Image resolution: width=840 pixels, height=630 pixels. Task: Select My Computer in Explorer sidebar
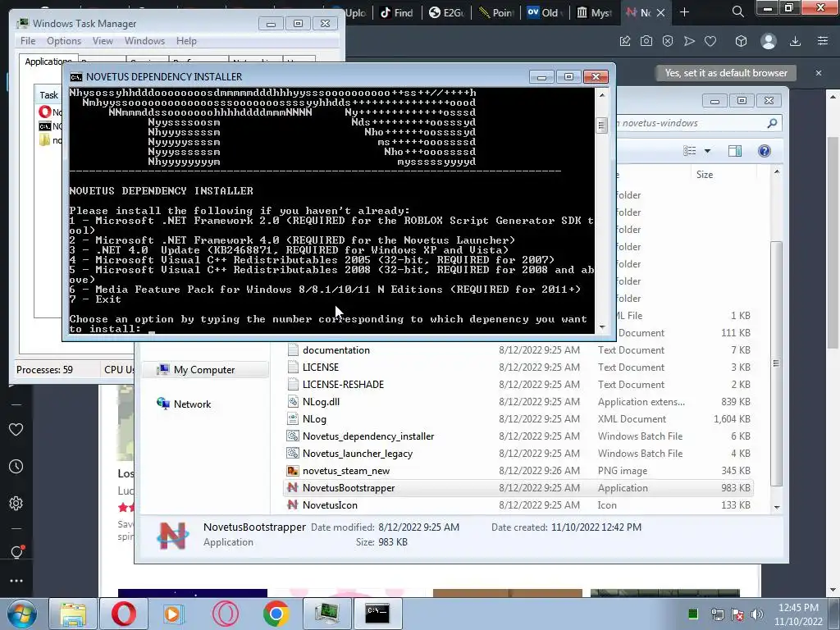pos(204,370)
